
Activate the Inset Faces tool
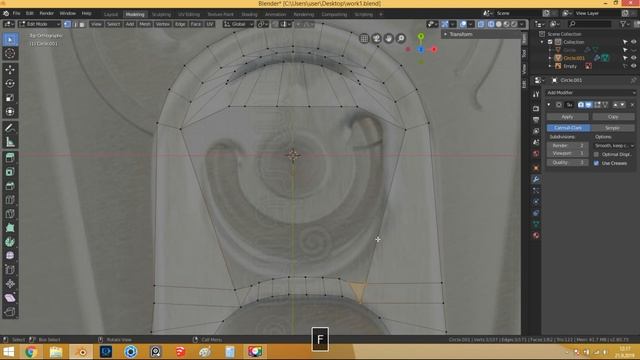(x=10, y=172)
